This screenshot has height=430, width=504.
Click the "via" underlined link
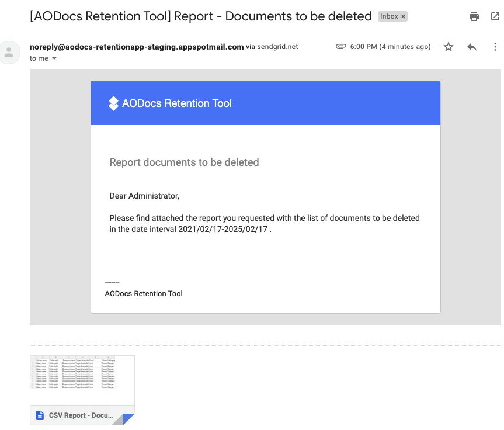(x=251, y=47)
